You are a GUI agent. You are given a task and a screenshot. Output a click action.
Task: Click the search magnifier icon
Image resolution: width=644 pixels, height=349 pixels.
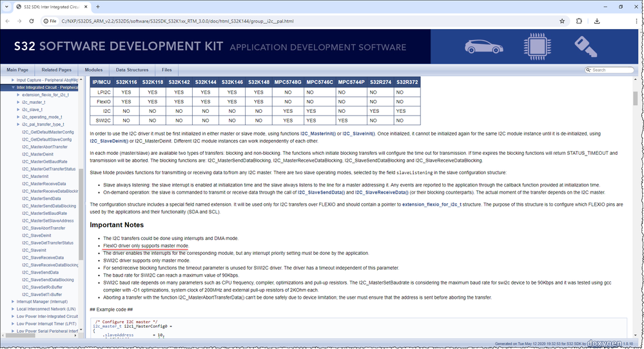(x=589, y=70)
